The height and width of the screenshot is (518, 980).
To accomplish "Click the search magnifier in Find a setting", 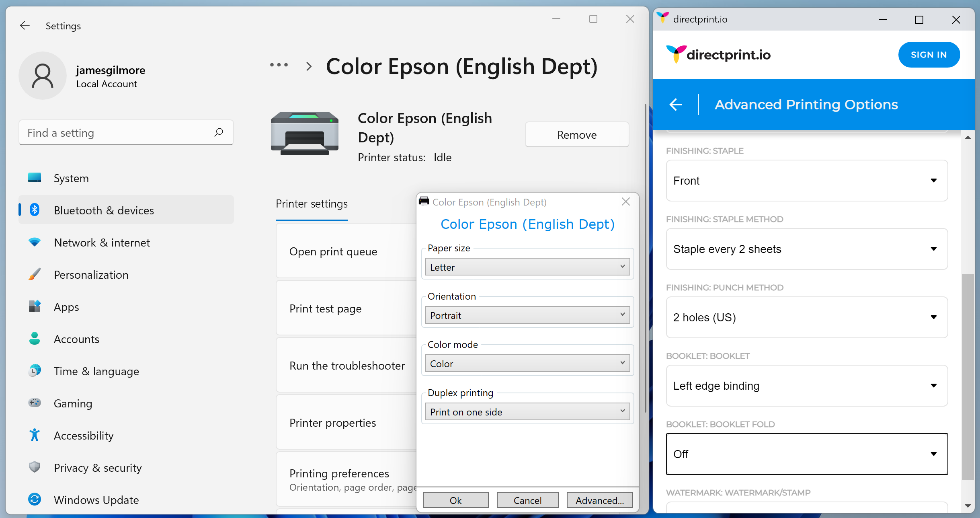I will [x=219, y=132].
